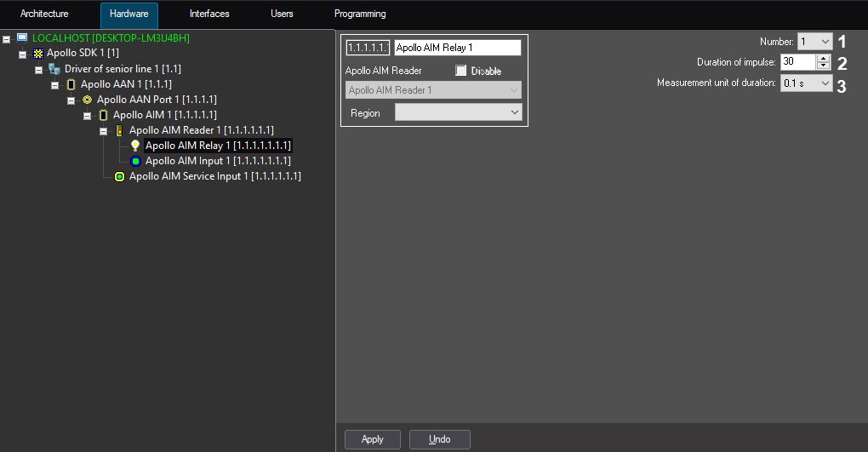Click the Duration of impulse value field
Image resolution: width=868 pixels, height=452 pixels.
[x=797, y=61]
